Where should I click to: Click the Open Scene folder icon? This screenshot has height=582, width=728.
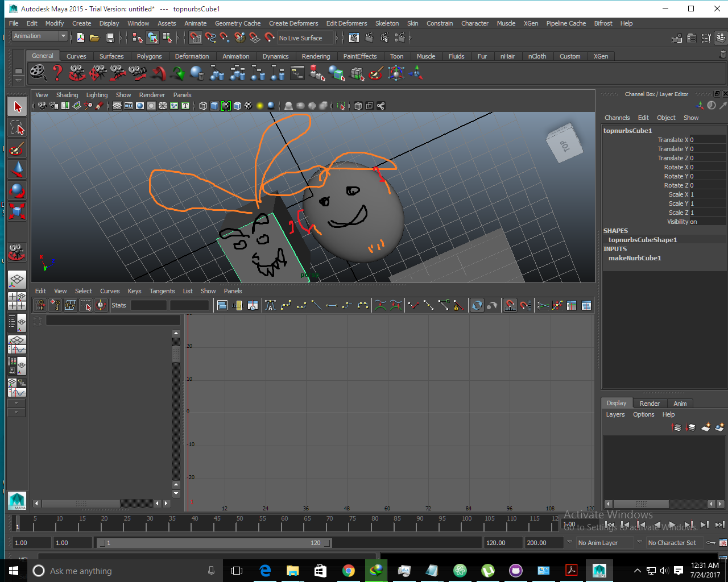[x=94, y=38]
